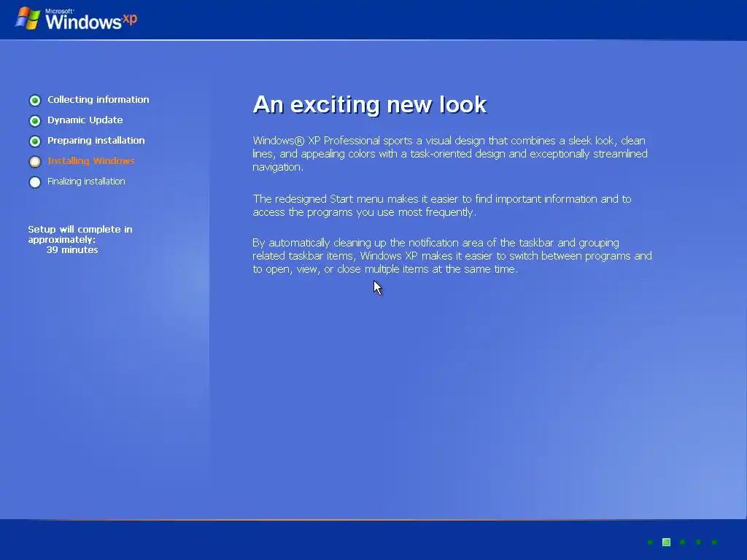
Task: Click the white bullet beside Finalizing installation
Action: click(x=35, y=182)
